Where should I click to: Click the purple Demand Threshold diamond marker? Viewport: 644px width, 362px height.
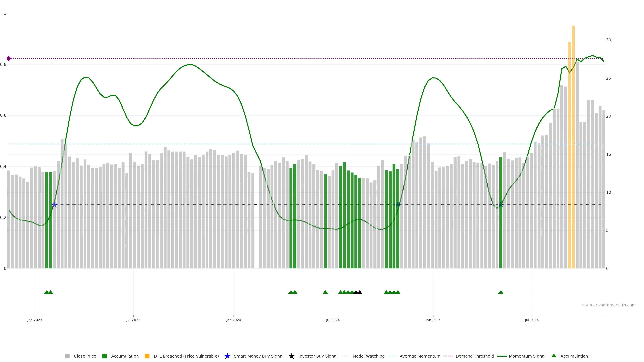point(9,58)
